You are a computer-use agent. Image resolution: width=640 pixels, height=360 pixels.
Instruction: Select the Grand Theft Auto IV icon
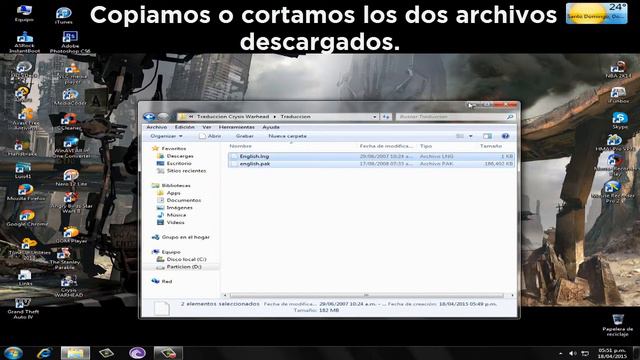[x=23, y=309]
